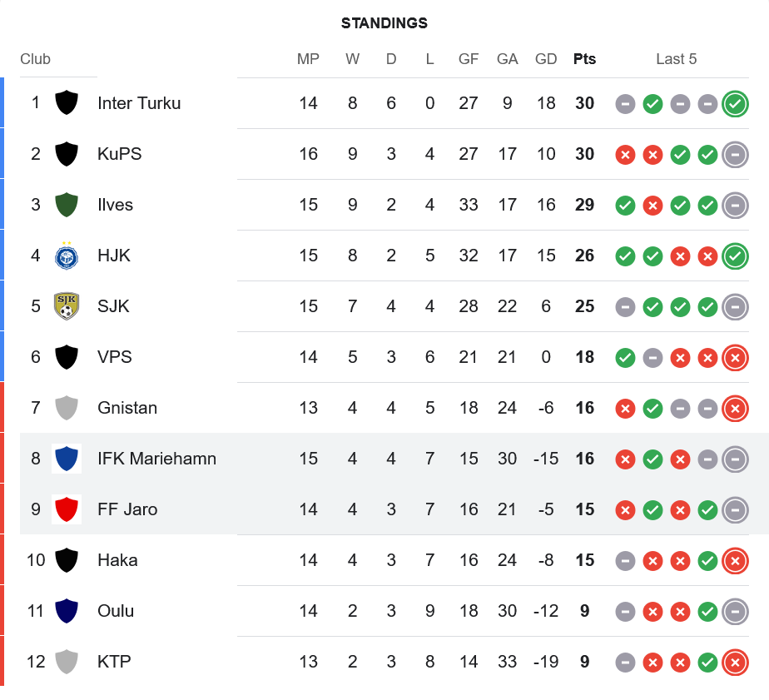
Task: Click the Ilves green shield logo
Action: 67,205
